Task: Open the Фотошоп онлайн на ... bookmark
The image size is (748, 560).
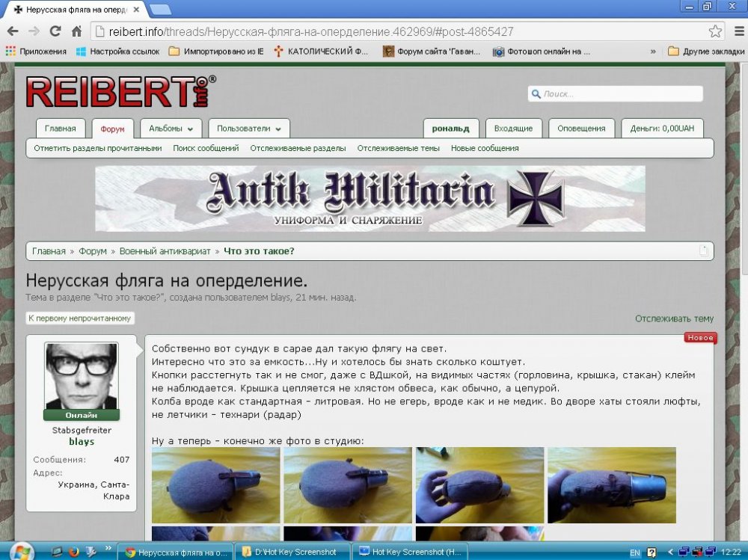Action: point(542,52)
